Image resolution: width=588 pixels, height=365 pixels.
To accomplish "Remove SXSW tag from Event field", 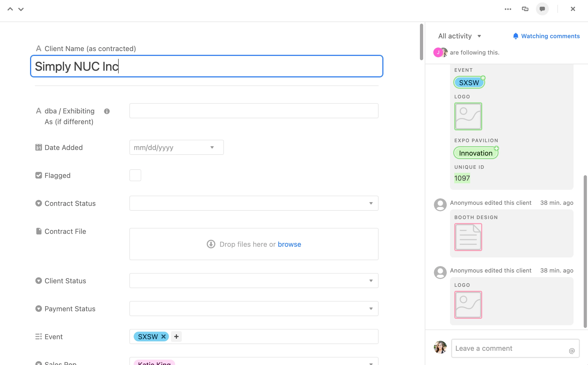I will click(164, 337).
